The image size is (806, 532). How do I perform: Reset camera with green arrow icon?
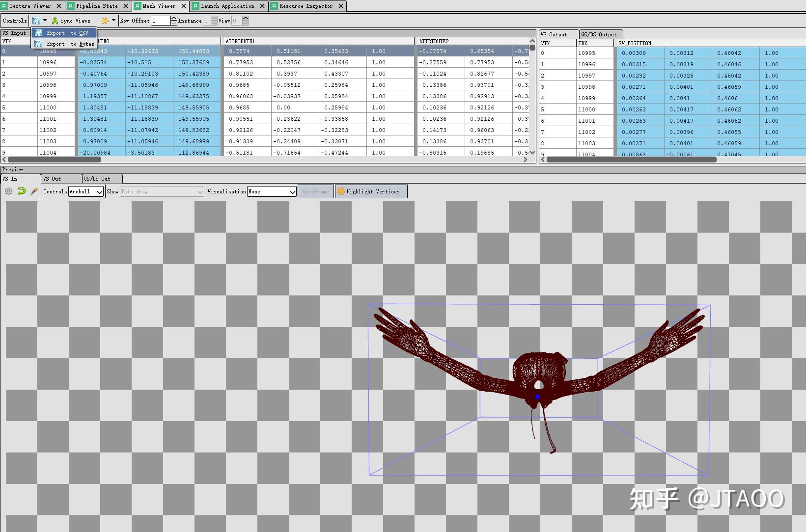coord(21,191)
